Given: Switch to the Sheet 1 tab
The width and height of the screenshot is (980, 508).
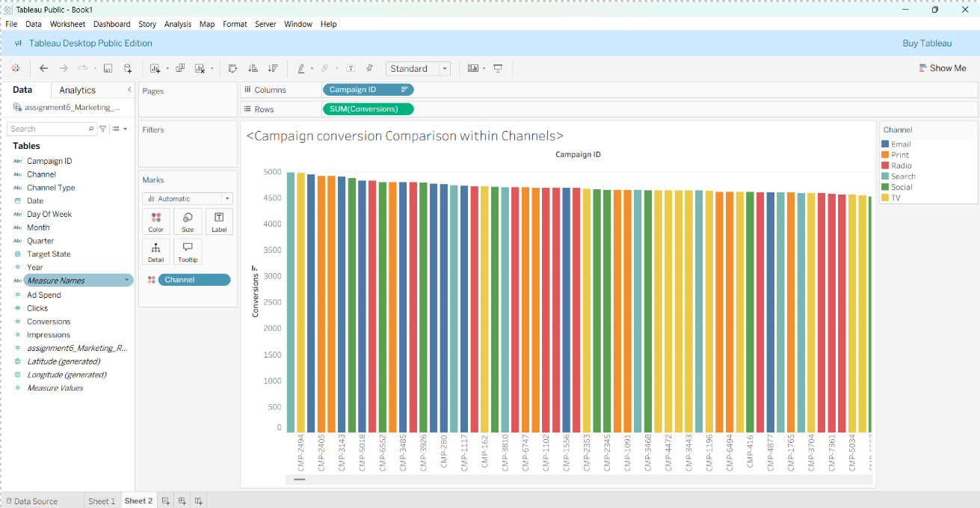Looking at the screenshot, I should pos(102,501).
